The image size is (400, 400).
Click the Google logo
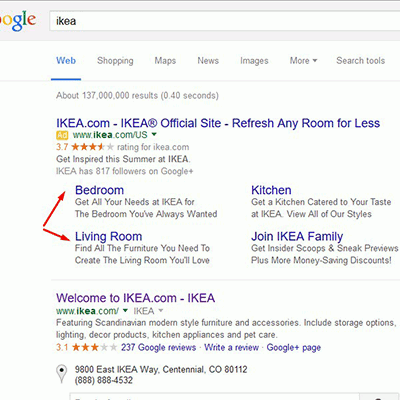click(17, 21)
